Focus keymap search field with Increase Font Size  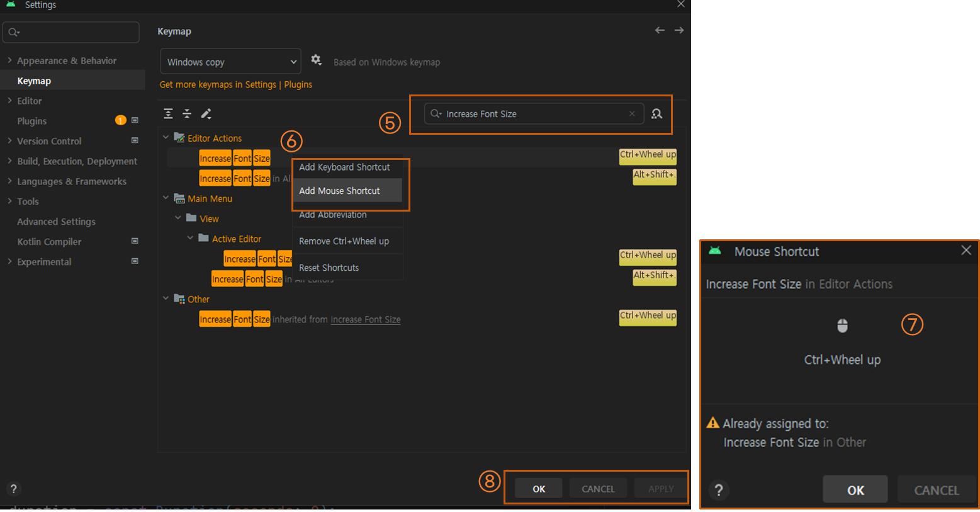tap(534, 114)
